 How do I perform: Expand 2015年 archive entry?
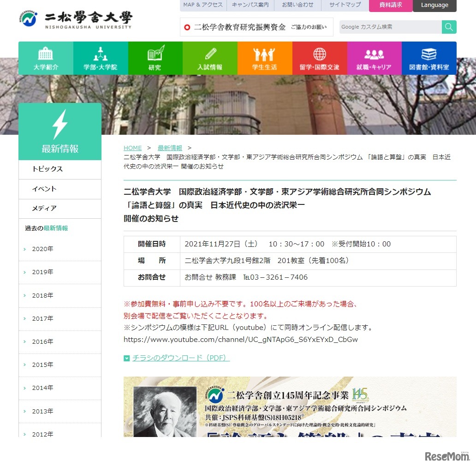click(60, 365)
